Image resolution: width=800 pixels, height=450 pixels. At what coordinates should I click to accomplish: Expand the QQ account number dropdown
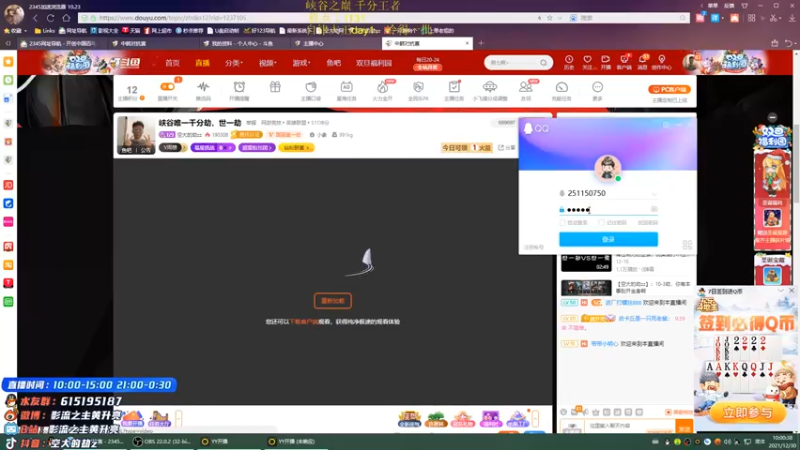coord(654,194)
